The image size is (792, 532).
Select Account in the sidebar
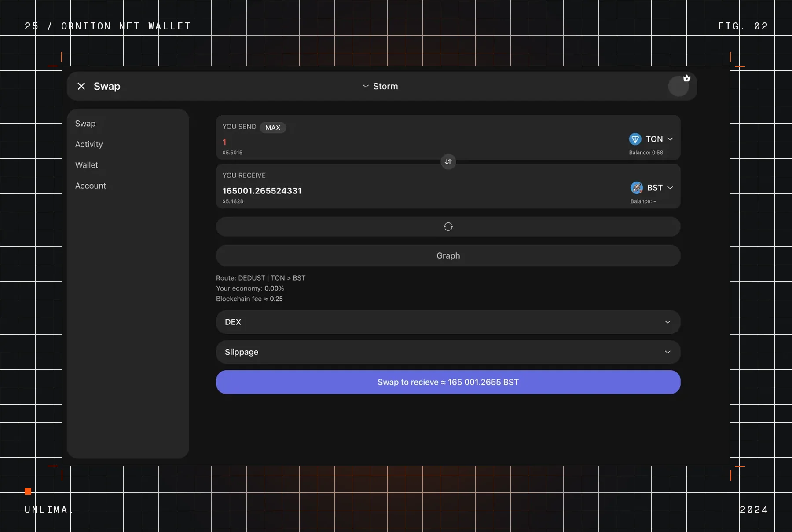point(91,186)
